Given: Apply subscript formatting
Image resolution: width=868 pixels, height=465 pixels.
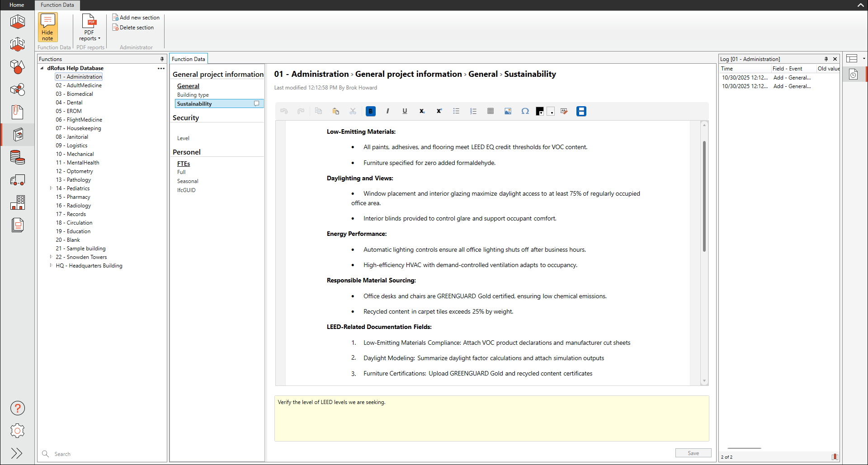Looking at the screenshot, I should pos(422,111).
